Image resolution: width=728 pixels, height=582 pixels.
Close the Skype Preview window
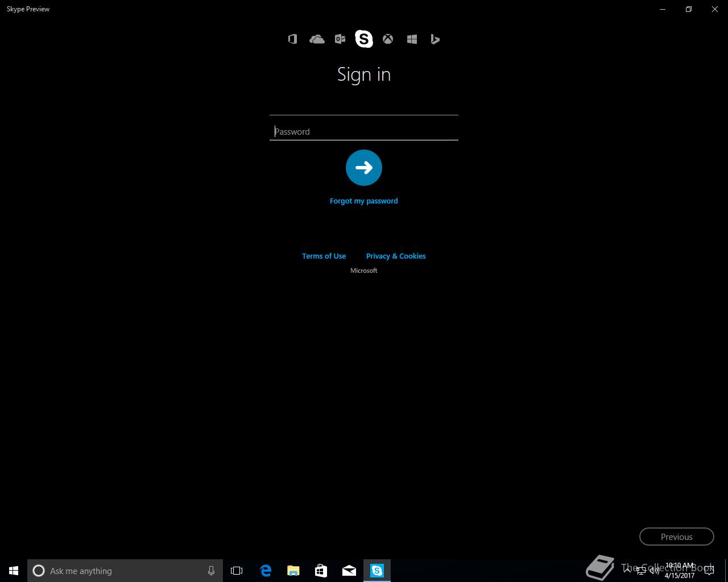[715, 9]
